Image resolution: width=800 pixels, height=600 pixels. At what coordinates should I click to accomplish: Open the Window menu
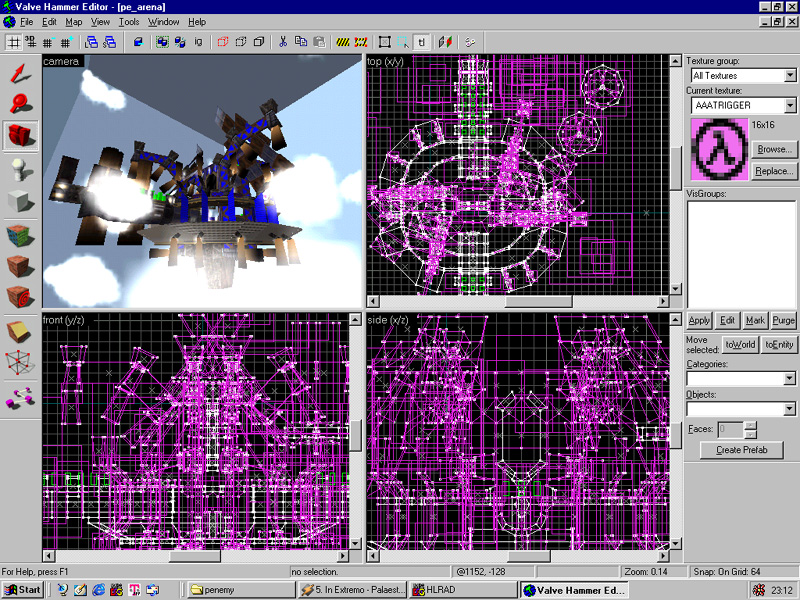click(163, 22)
